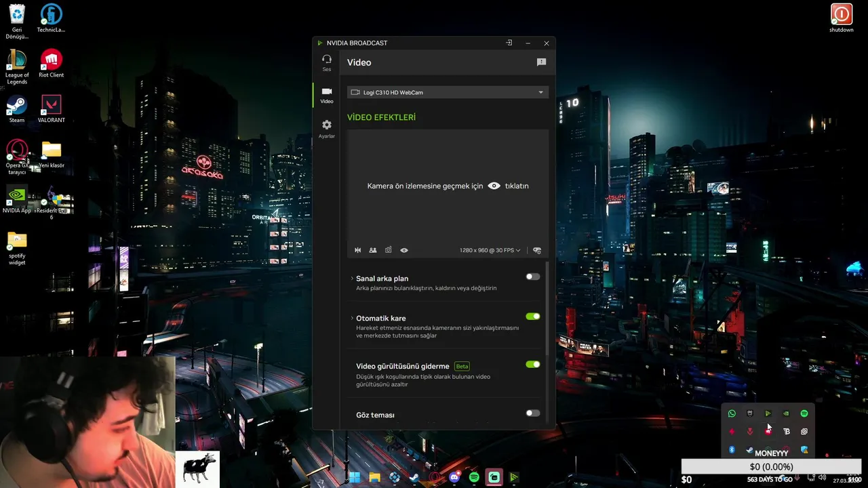Open Steam from the taskbar
Screen dimensions: 868x488
pyautogui.click(x=414, y=477)
